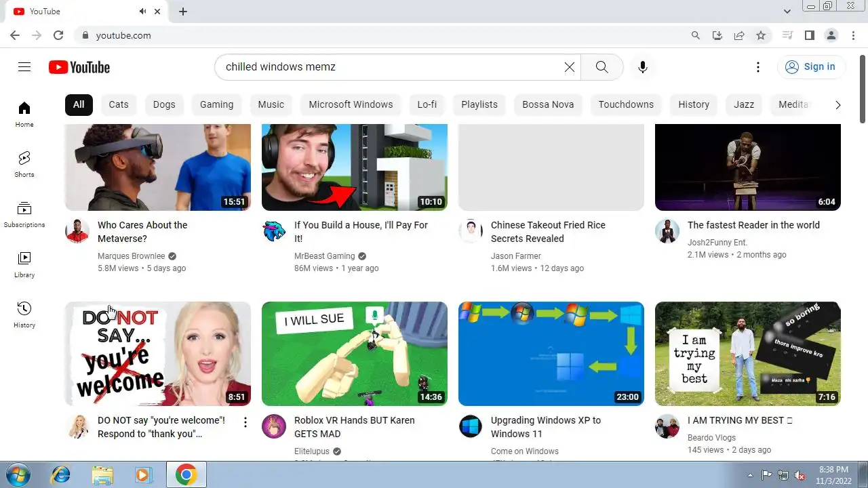868x488 pixels.
Task: Clear the search box with X
Action: pos(570,66)
